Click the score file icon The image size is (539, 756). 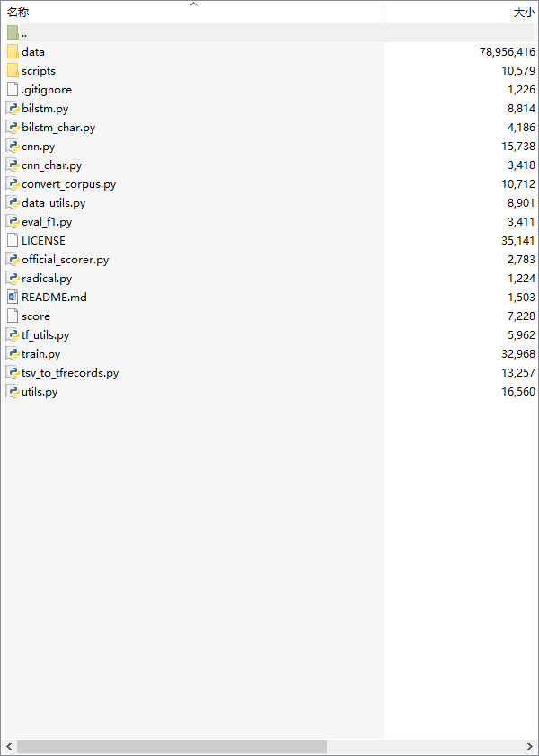point(13,316)
